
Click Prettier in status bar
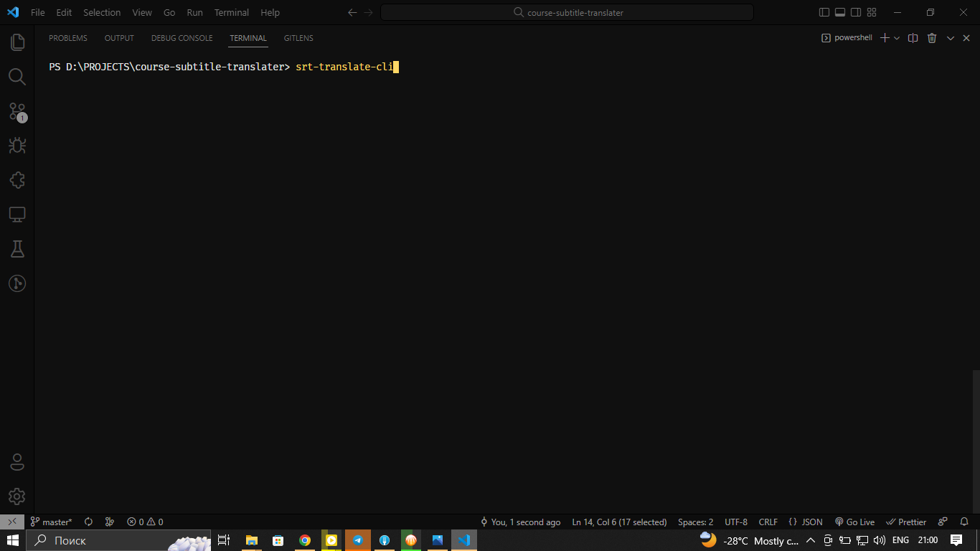click(x=906, y=522)
